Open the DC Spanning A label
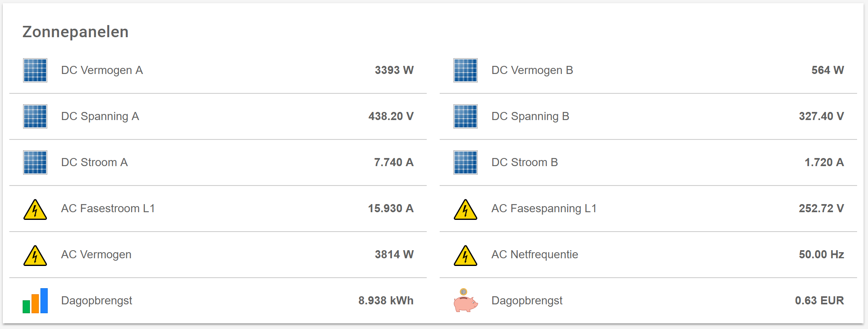The image size is (868, 329). click(x=100, y=116)
